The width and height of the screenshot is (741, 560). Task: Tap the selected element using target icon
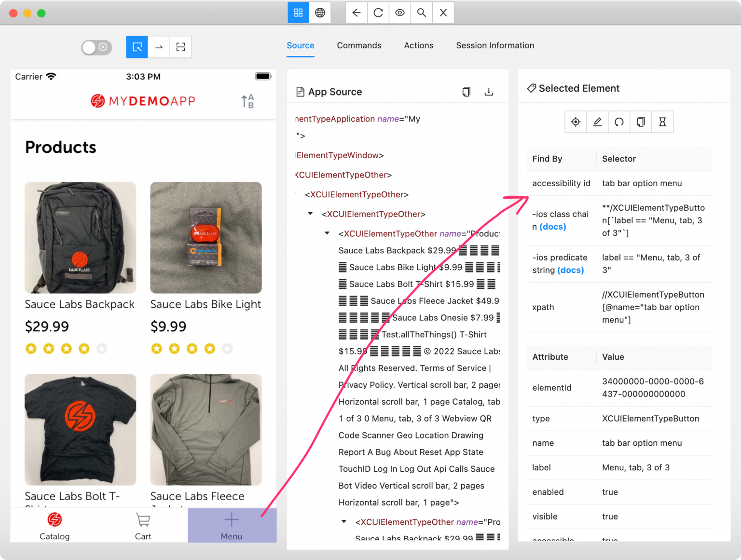coord(576,122)
